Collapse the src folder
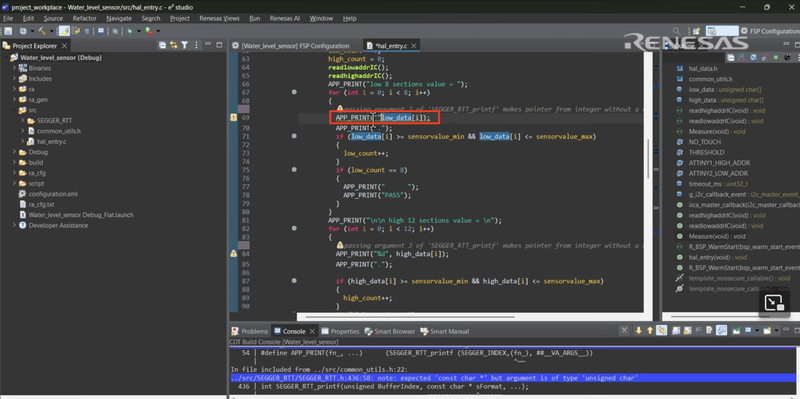 tap(15, 110)
